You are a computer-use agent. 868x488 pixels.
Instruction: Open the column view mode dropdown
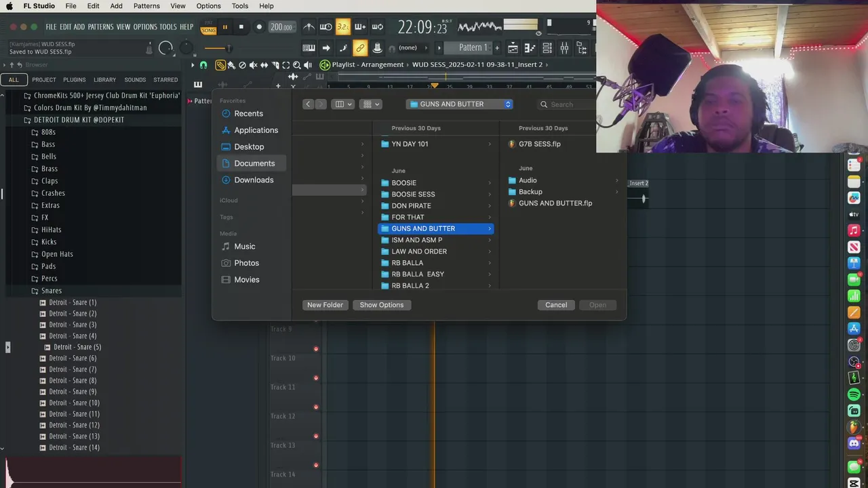click(343, 104)
